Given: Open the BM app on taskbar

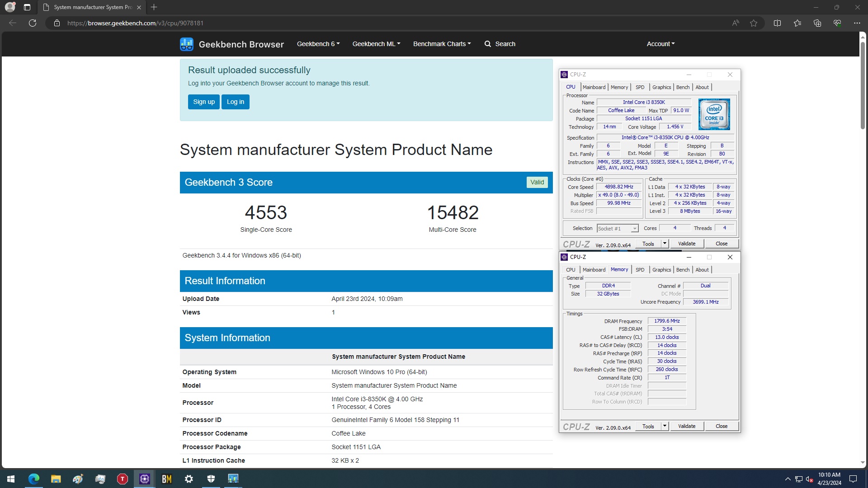Looking at the screenshot, I should [167, 479].
